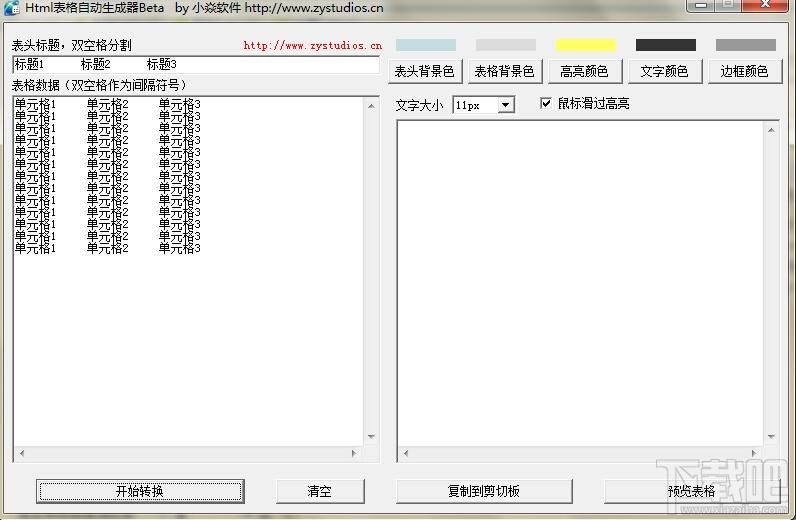Minimize the Html表格自动生成器 window
Screen dimensions: 796x520
[701, 5]
